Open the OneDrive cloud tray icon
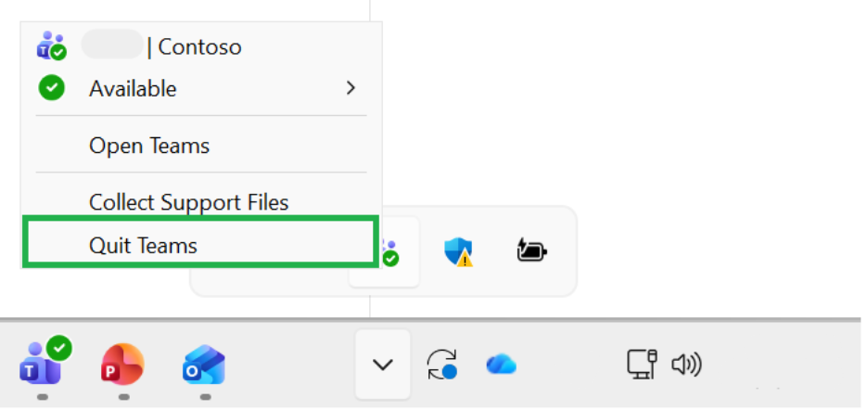868x410 pixels. pyautogui.click(x=502, y=365)
